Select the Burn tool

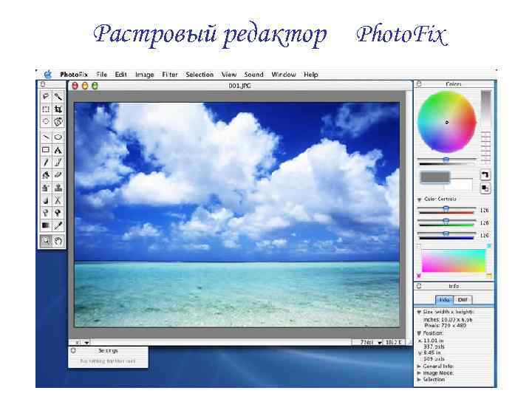[x=58, y=213]
